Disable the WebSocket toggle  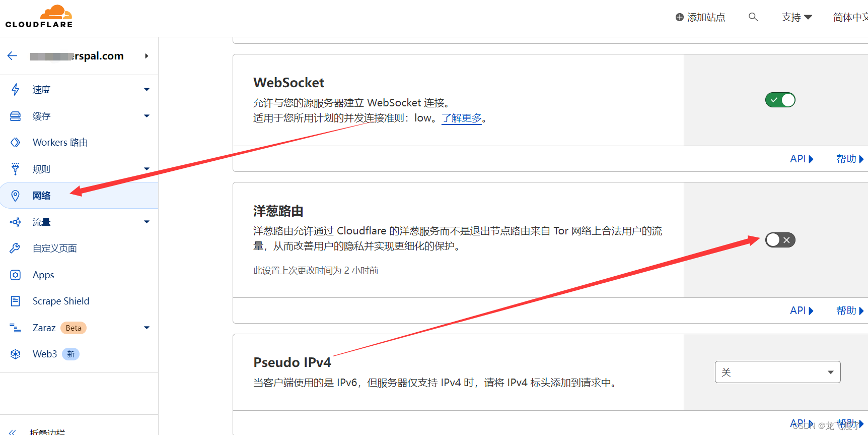click(x=780, y=100)
